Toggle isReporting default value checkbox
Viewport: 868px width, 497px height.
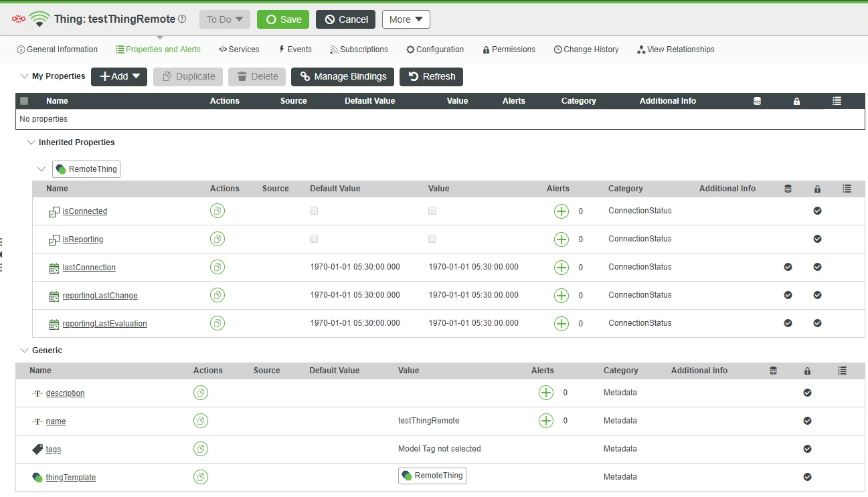click(x=314, y=239)
